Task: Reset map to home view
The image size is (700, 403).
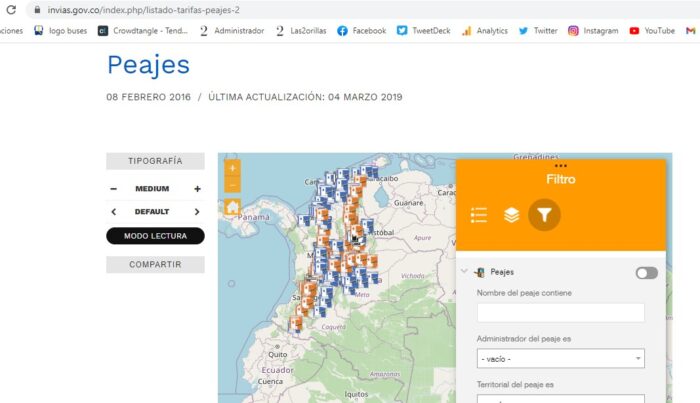Action: (x=232, y=207)
